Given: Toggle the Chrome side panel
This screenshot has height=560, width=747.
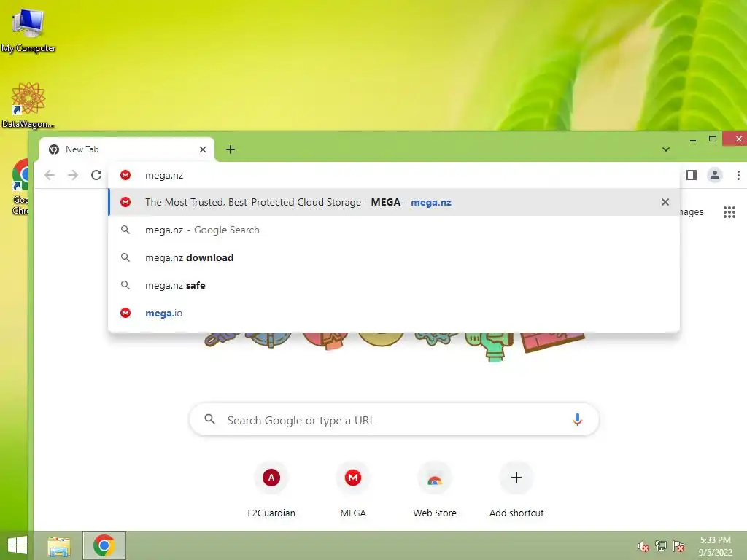Looking at the screenshot, I should [692, 175].
